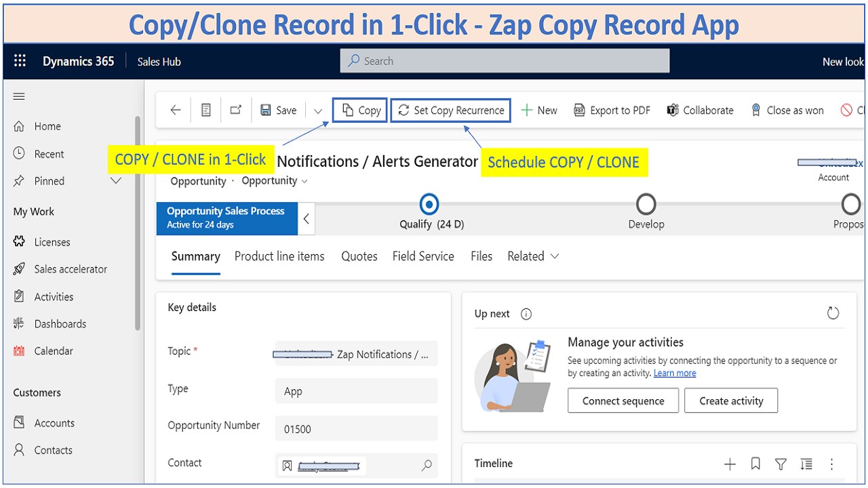Open Recent items in sidebar
This screenshot has height=488, width=868.
pos(49,154)
